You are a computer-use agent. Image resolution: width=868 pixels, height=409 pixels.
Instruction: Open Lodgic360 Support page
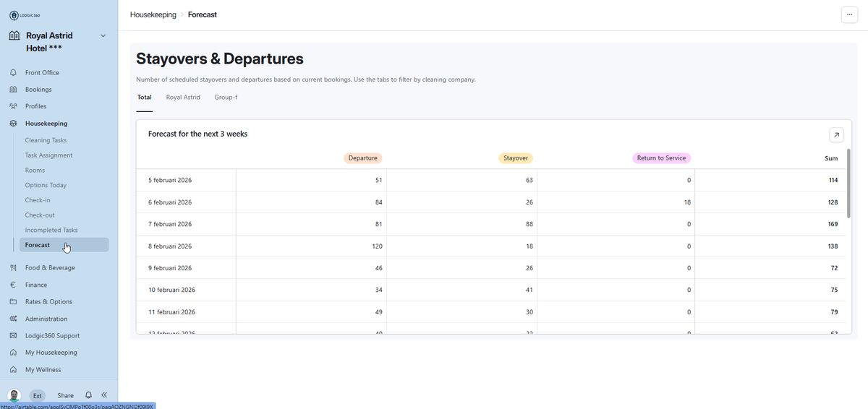(x=52, y=335)
